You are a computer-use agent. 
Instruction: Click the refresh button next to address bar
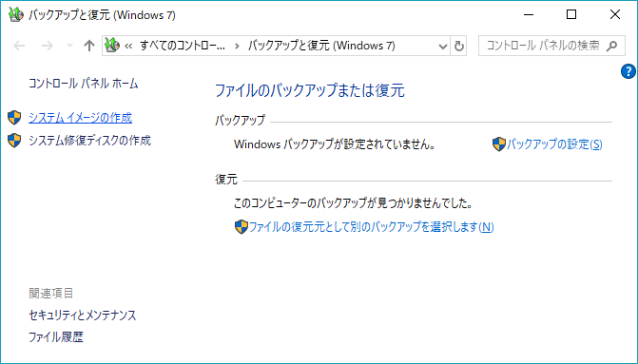(458, 46)
